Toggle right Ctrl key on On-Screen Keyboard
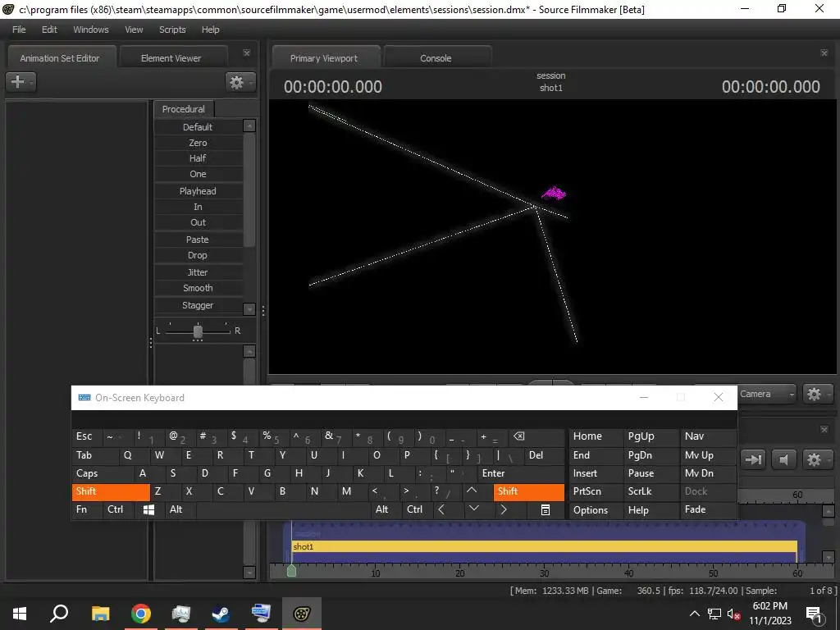Image resolution: width=840 pixels, height=630 pixels. (x=416, y=510)
